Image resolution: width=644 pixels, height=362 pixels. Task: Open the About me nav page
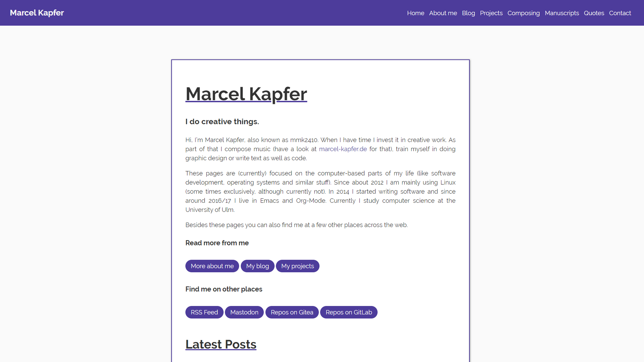pyautogui.click(x=443, y=13)
